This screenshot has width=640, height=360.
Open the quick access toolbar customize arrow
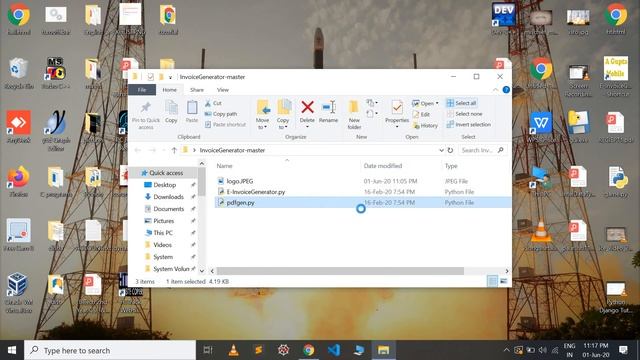click(170, 77)
